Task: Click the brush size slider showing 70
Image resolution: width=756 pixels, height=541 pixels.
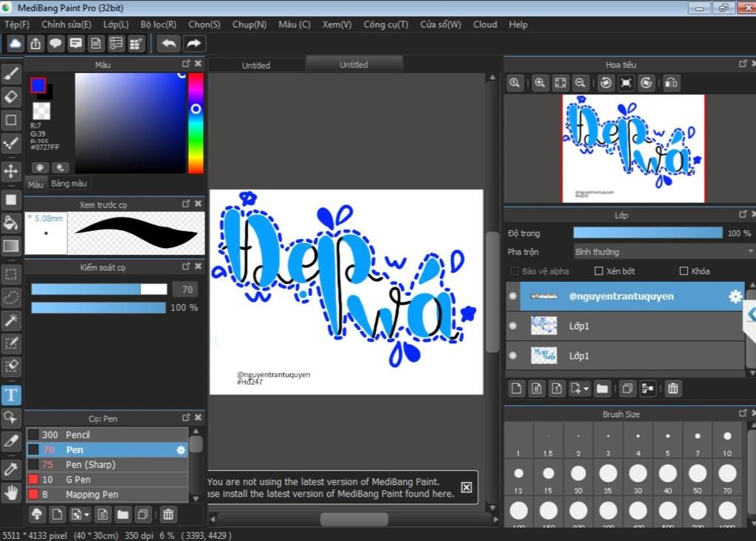Action: [99, 289]
